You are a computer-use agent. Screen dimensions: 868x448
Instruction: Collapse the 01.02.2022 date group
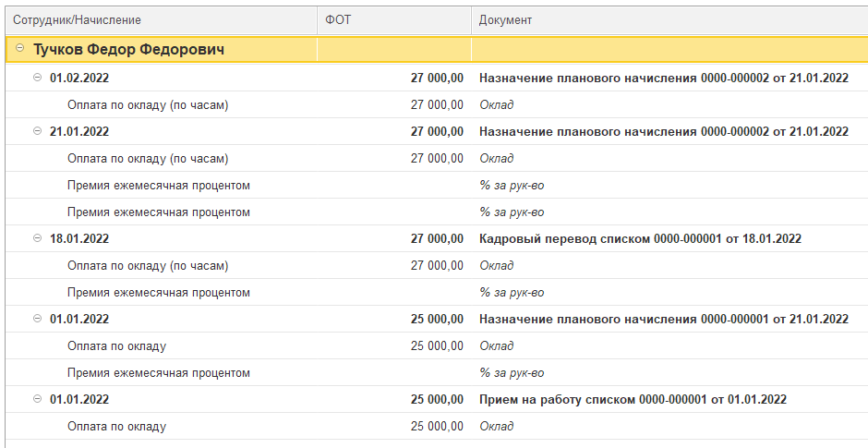coord(38,79)
